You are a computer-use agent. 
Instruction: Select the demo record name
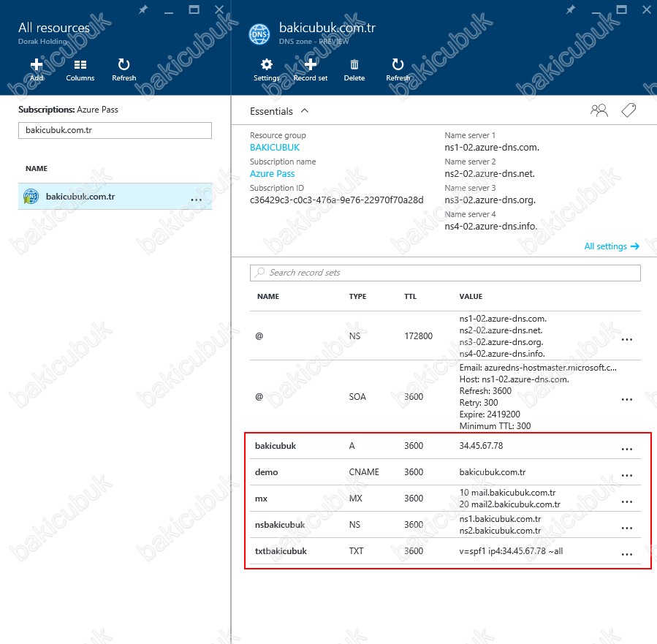(267, 472)
